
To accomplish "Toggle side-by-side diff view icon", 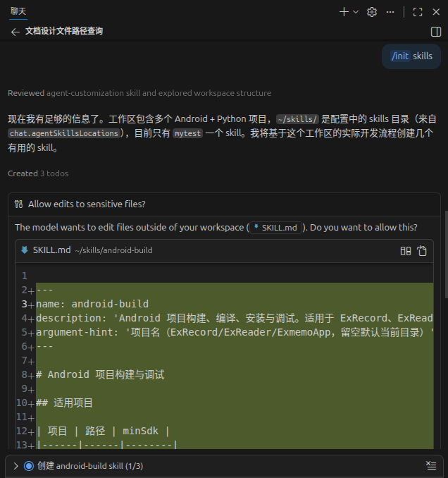I will click(x=406, y=250).
